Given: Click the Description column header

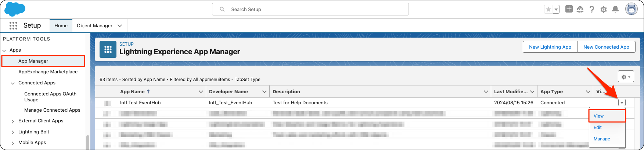Looking at the screenshot, I should 286,91.
